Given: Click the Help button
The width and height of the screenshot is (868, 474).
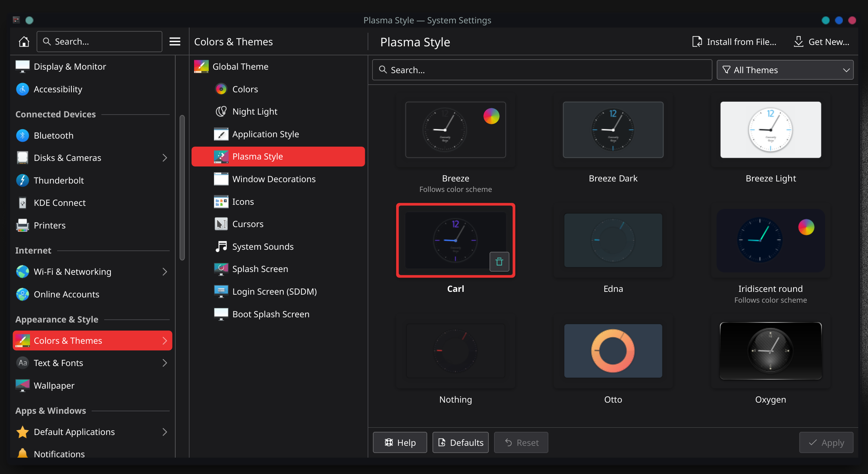Looking at the screenshot, I should (400, 442).
